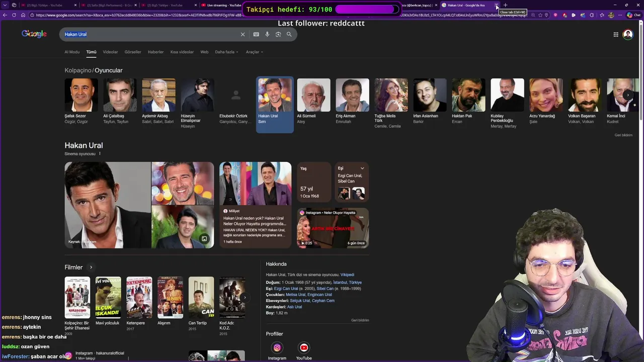644x362 pixels.
Task: Open the Melisa Ural link
Action: pyautogui.click(x=295, y=295)
